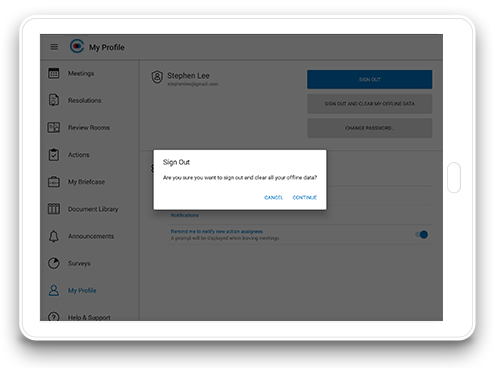Click the blue Sign Out button
Viewport: 495px width, 368px height.
tap(370, 79)
